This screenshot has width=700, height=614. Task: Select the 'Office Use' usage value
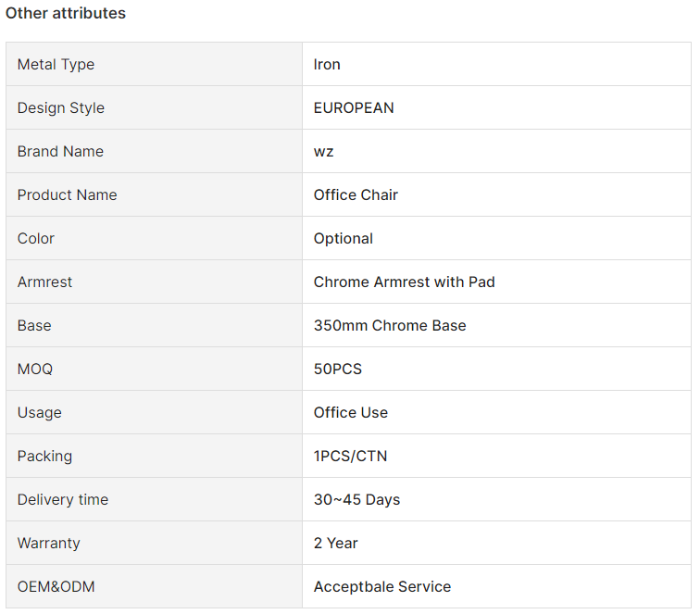click(351, 412)
